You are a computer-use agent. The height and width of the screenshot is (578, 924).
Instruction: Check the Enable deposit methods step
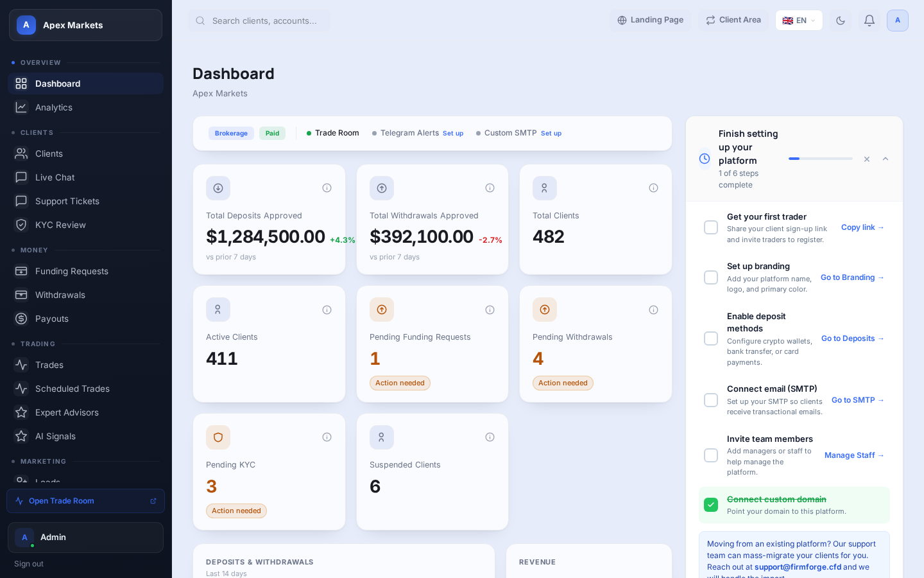711,338
